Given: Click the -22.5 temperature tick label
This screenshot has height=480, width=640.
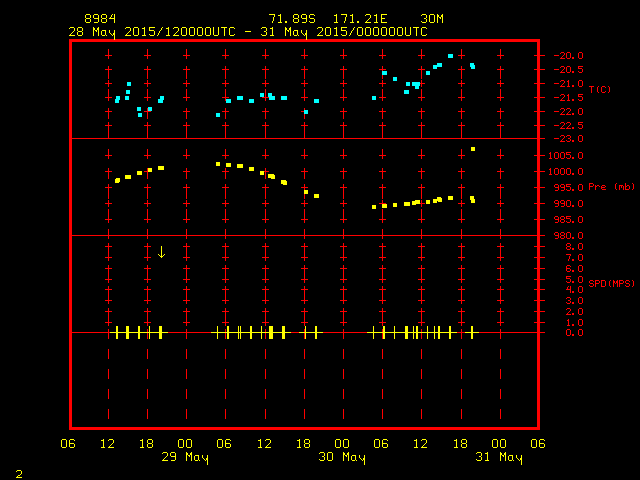Looking at the screenshot, I should (568, 126).
